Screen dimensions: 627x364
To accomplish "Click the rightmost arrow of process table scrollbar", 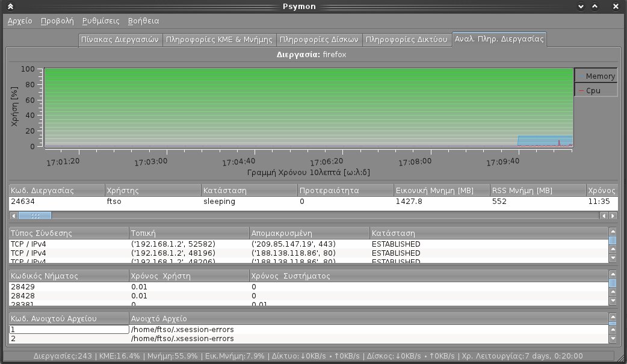I will [x=613, y=216].
